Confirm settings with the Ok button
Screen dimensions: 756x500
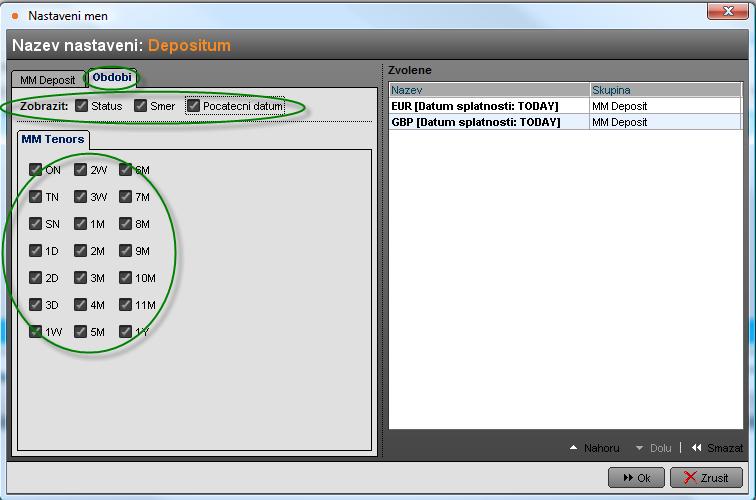pos(636,478)
